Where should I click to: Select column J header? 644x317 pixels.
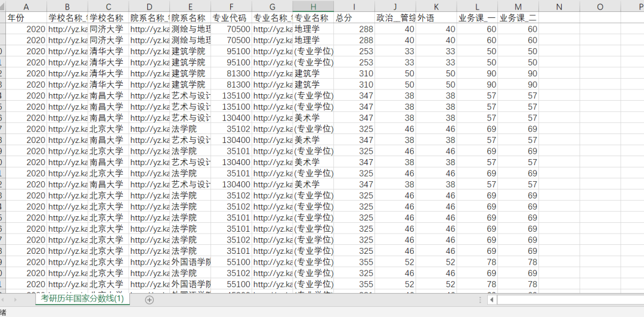pos(395,6)
